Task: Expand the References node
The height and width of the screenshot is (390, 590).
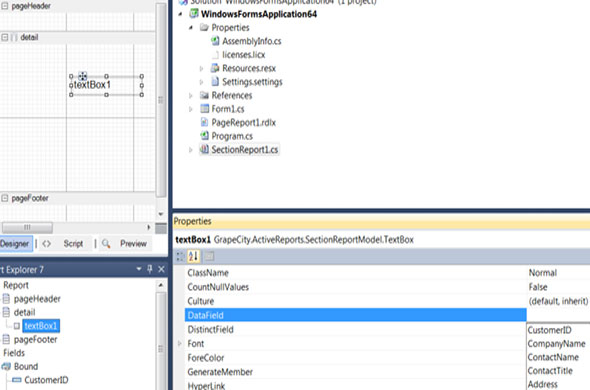Action: (x=191, y=96)
